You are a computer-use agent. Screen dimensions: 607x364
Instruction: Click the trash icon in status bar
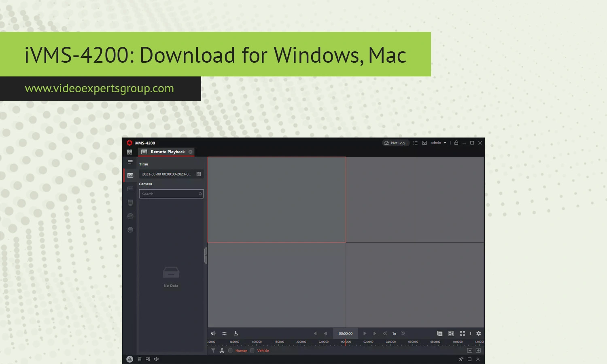(140, 359)
